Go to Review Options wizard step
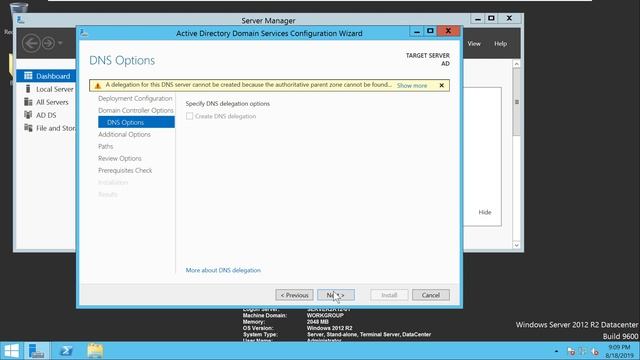 point(120,158)
